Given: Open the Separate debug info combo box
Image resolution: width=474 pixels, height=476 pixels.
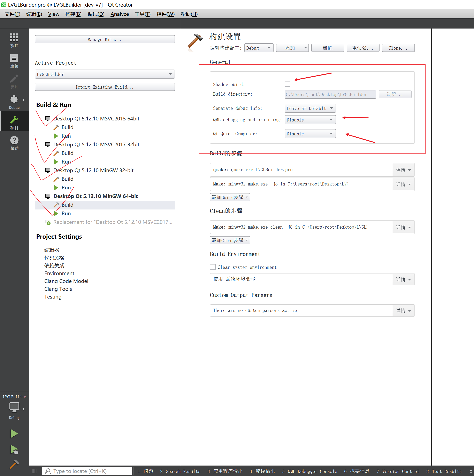Looking at the screenshot, I should (x=310, y=108).
